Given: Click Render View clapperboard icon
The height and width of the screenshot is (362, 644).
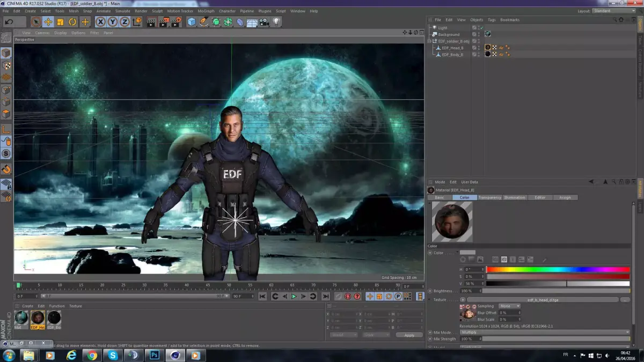Looking at the screenshot, I should pos(151,22).
